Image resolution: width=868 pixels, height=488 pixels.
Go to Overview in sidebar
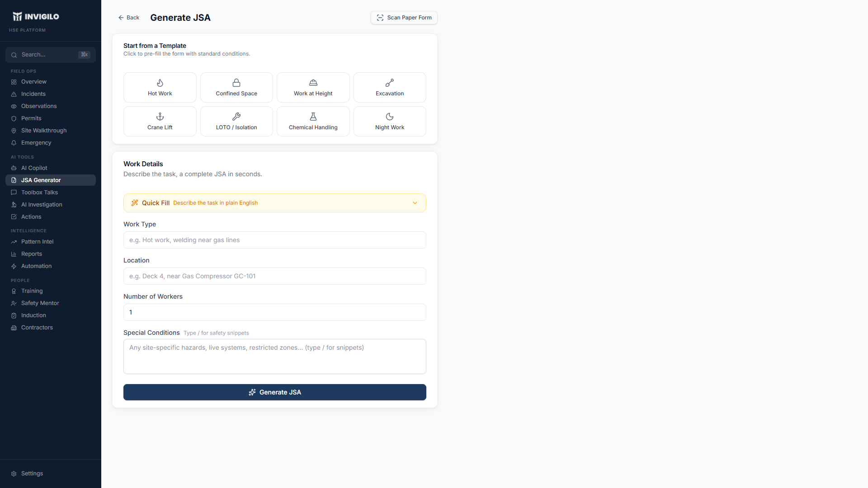(51, 82)
